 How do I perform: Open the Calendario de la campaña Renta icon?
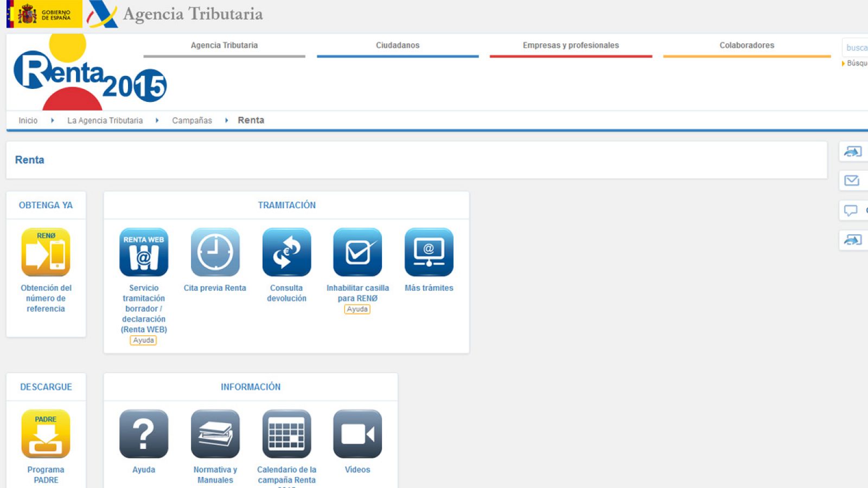click(286, 434)
